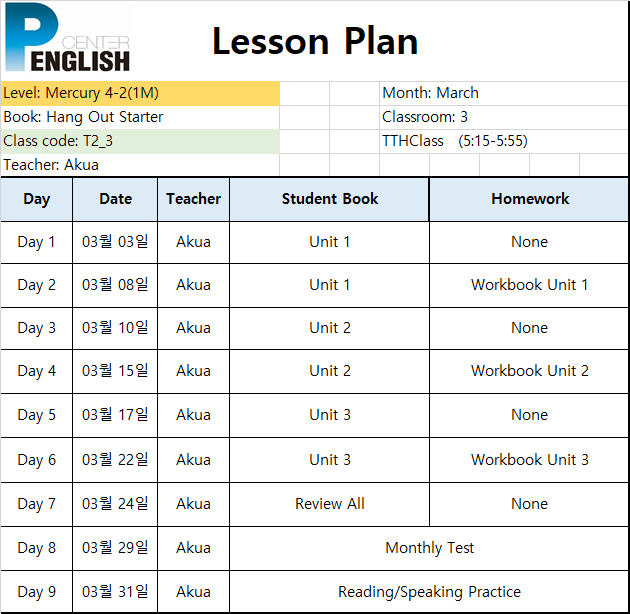630x614 pixels.
Task: Select the Monthly Test merged cell
Action: (429, 548)
